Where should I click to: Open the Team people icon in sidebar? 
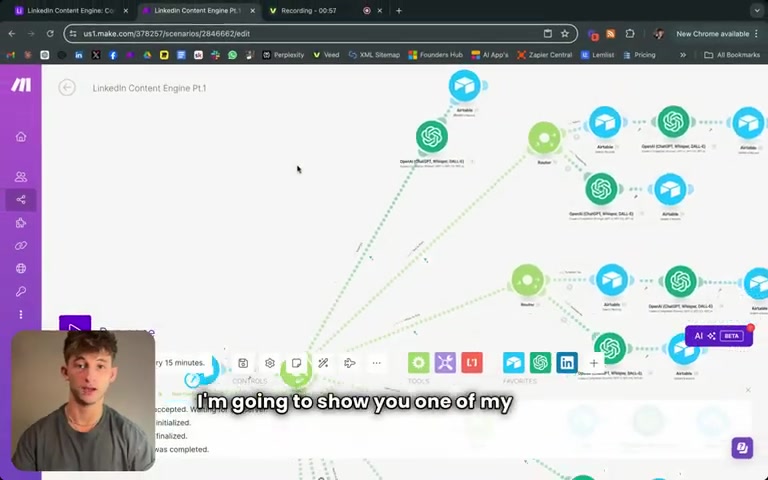21,176
